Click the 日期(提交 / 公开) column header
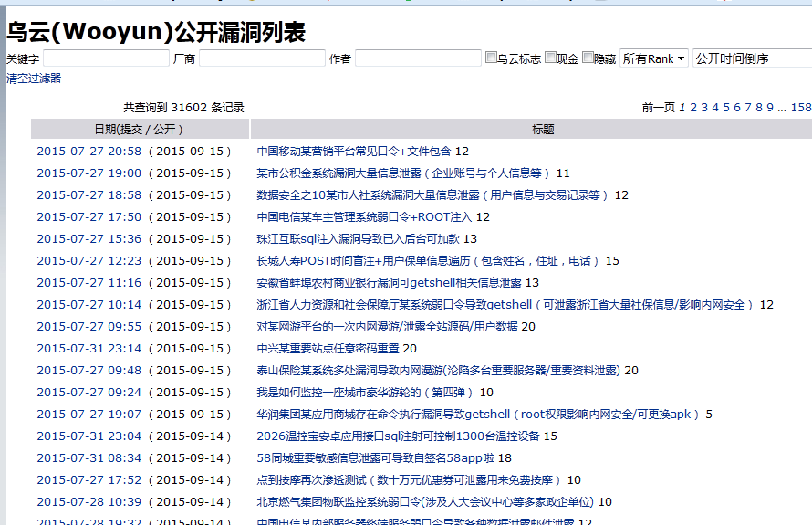Screen dimensions: 812x525 [140, 129]
